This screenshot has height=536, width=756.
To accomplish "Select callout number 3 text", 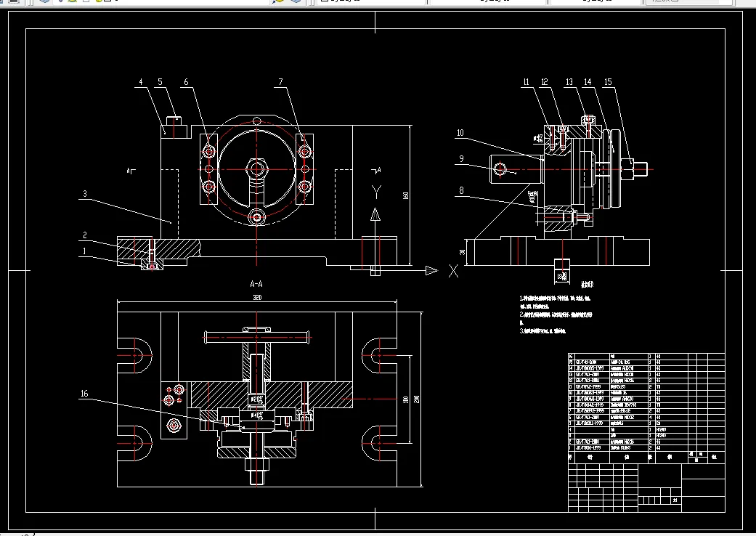I will coord(85,194).
